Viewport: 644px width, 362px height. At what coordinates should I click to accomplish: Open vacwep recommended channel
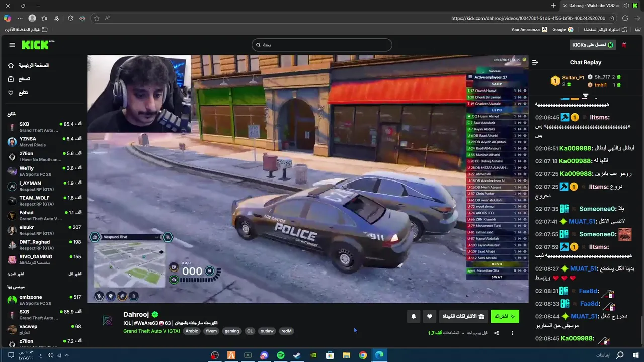coord(44,329)
